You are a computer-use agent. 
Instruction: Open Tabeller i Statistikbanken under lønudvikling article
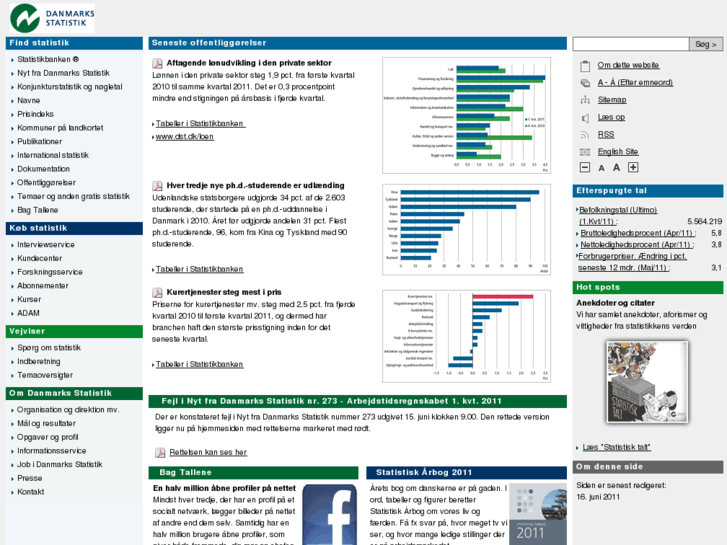(199, 124)
